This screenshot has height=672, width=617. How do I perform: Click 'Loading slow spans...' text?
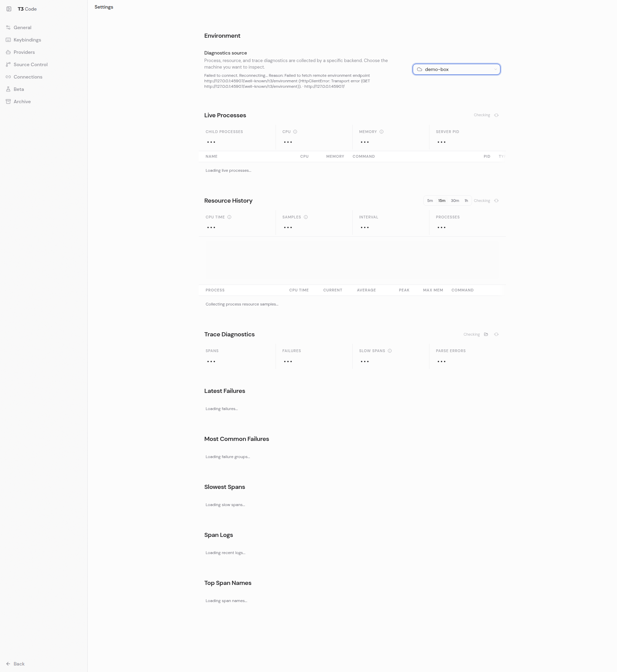[x=225, y=505]
